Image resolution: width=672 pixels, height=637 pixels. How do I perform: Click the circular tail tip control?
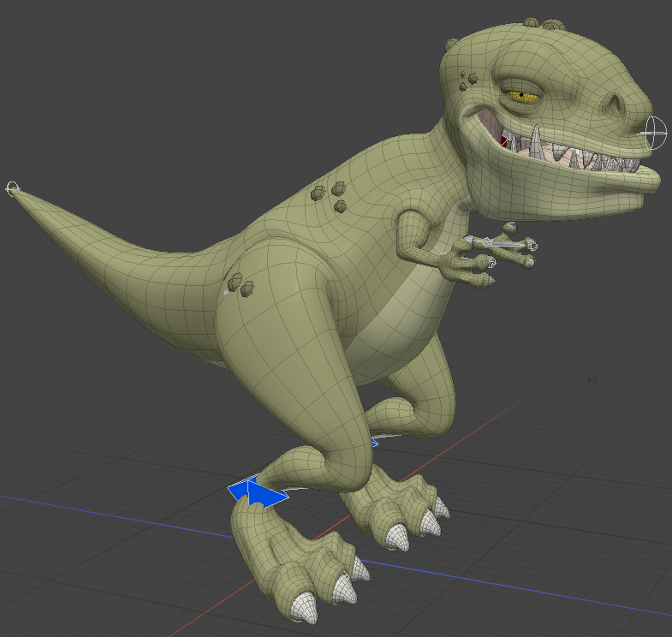pos(12,188)
